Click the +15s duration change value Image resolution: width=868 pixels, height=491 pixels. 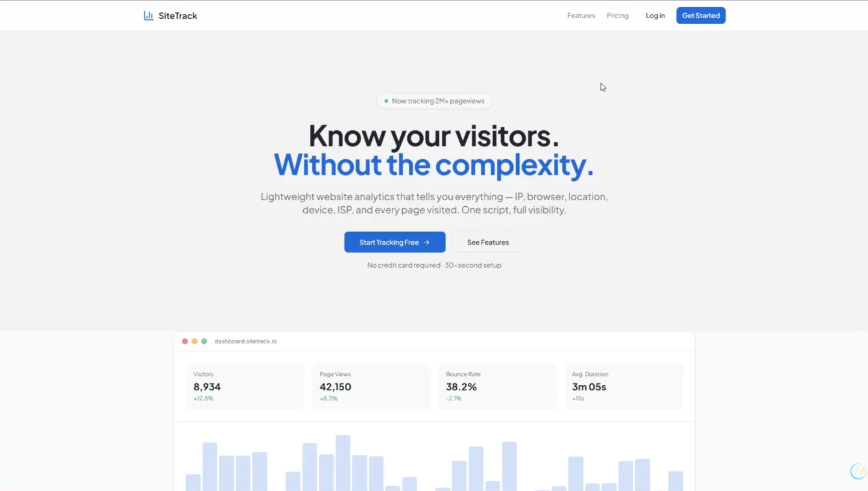click(x=578, y=399)
